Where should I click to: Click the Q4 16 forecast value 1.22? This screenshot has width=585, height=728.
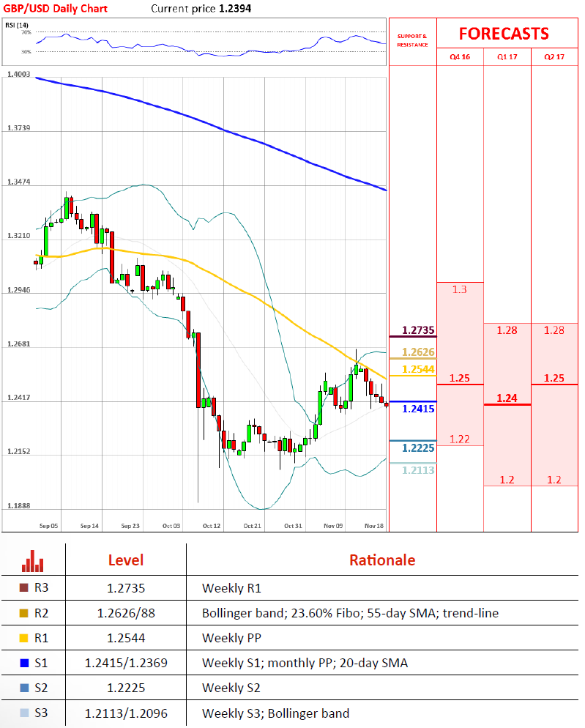[460, 439]
